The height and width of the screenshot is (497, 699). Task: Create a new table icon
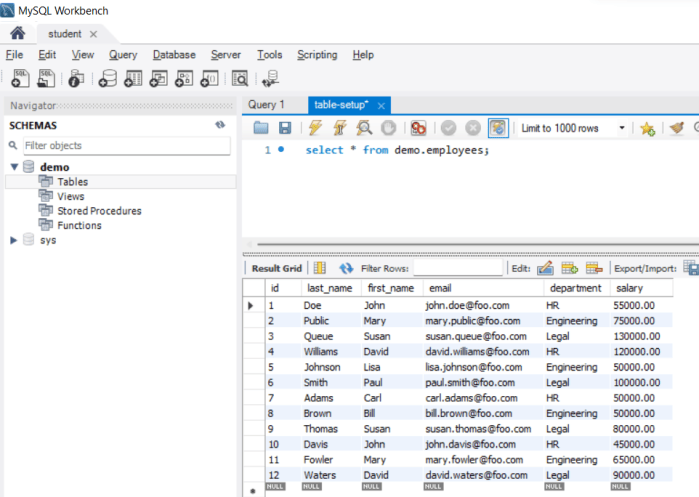pos(133,78)
